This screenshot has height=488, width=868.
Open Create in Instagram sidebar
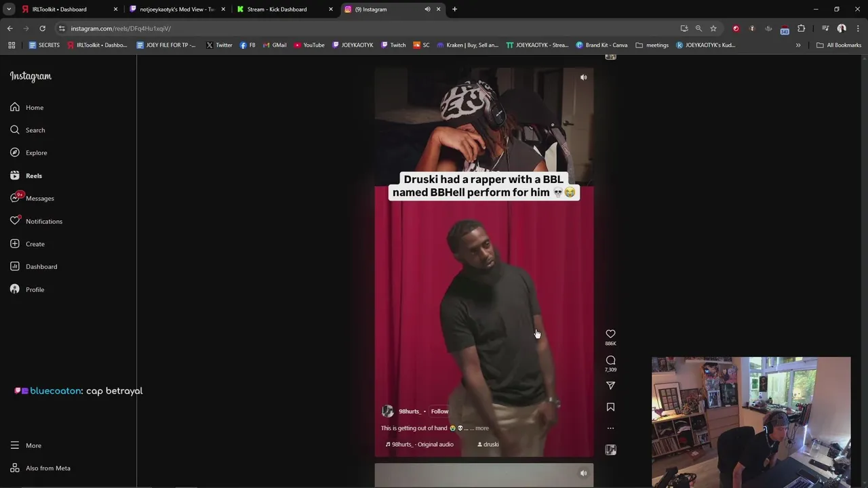[28, 244]
